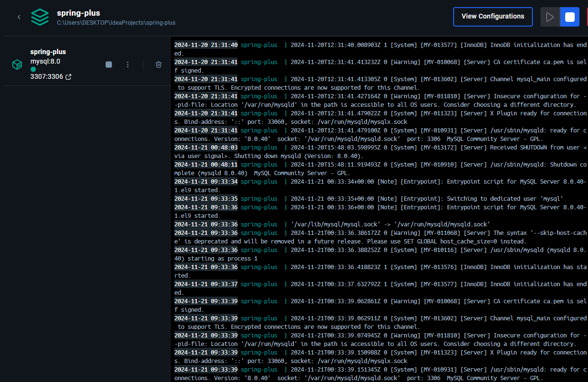Stop the spring-plus stack with blue stop button
The width and height of the screenshot is (588, 382).
click(x=570, y=17)
